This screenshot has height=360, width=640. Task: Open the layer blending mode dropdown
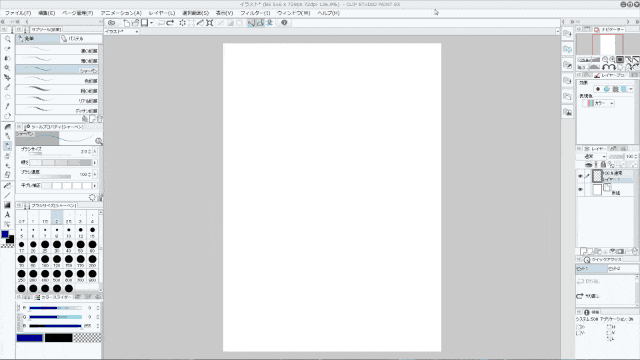click(x=595, y=156)
